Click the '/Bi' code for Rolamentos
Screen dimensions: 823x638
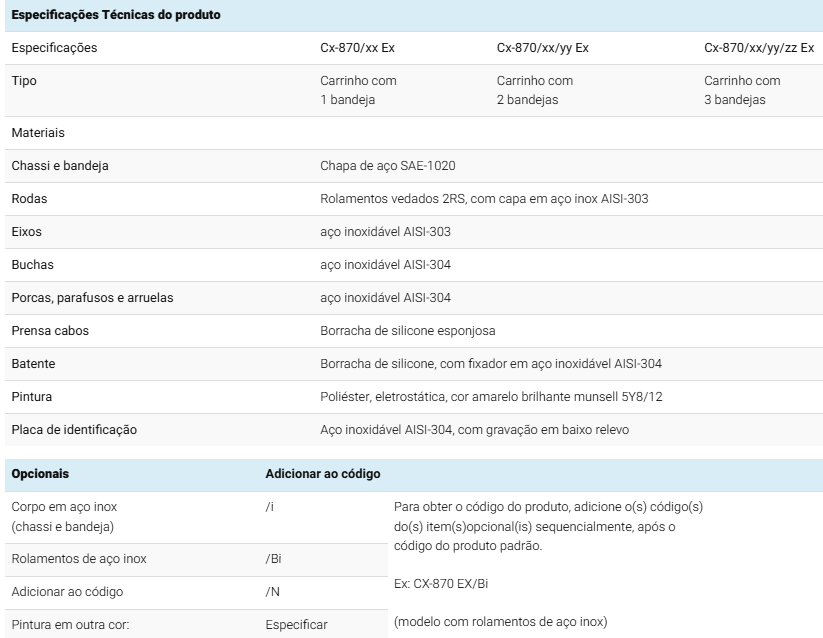click(x=273, y=559)
